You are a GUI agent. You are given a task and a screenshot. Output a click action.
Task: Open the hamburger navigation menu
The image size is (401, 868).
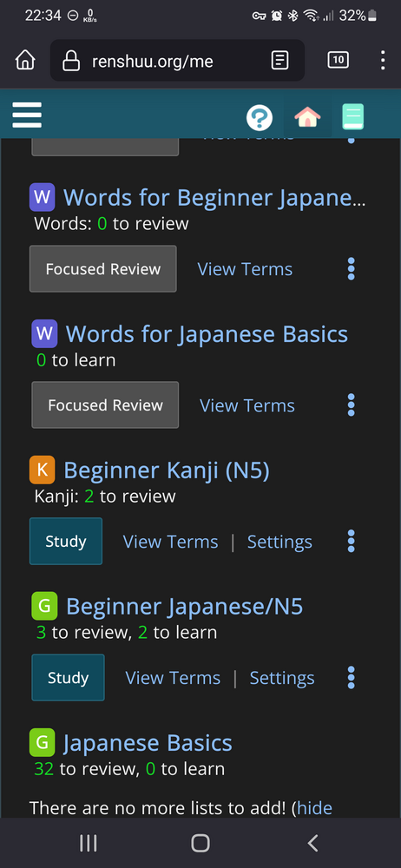27,115
